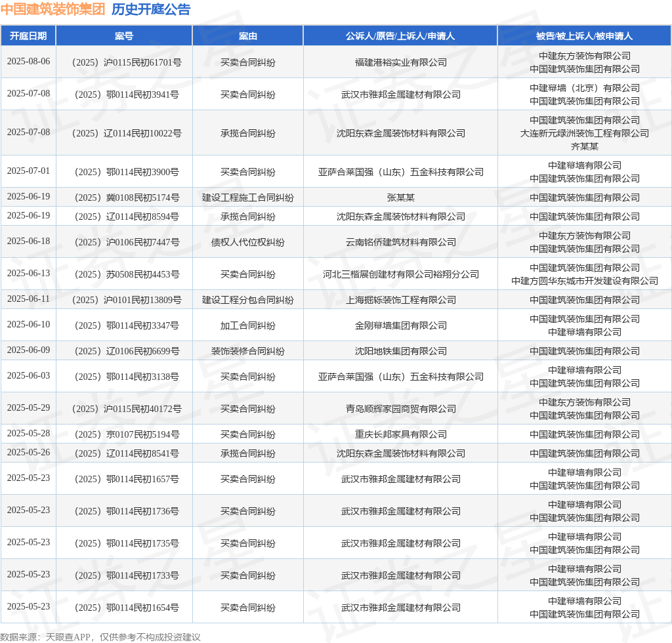Click plaintiff 青岛顺辉家园商贸有限公司
The image size is (672, 643).
coord(400,409)
